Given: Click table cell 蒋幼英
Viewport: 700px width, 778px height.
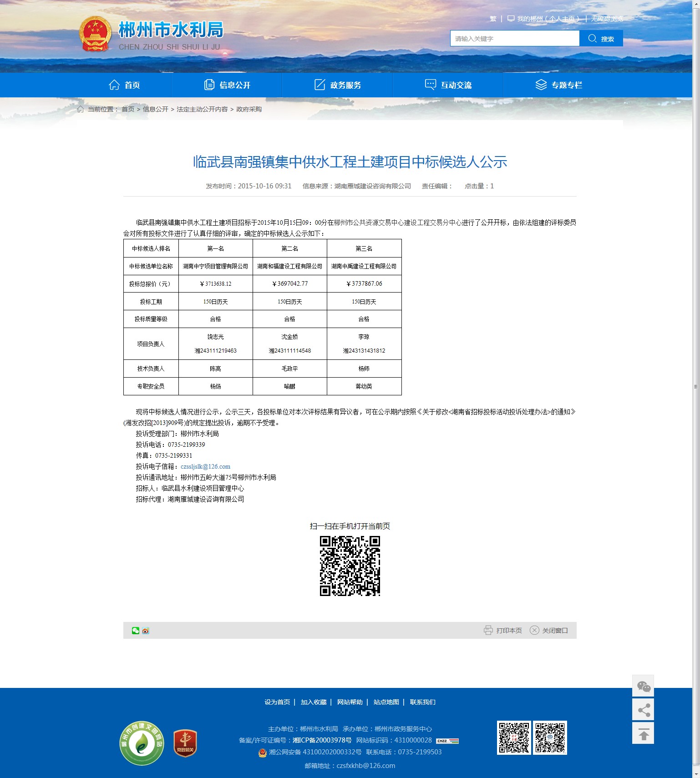Looking at the screenshot, I should 364,386.
